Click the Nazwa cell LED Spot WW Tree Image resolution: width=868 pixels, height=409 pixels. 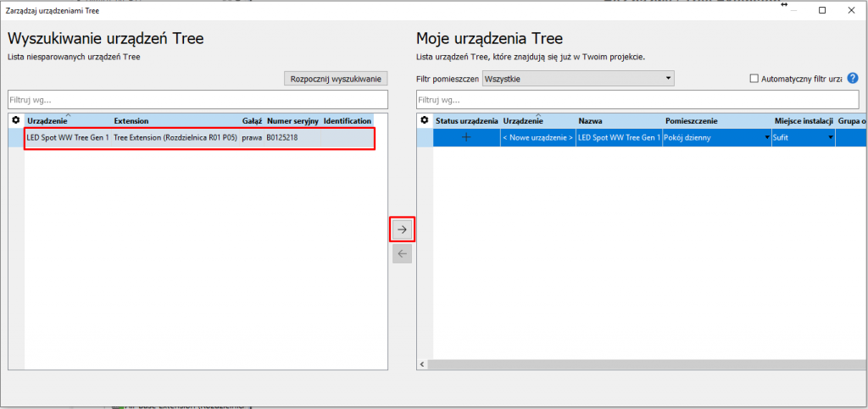pyautogui.click(x=618, y=137)
